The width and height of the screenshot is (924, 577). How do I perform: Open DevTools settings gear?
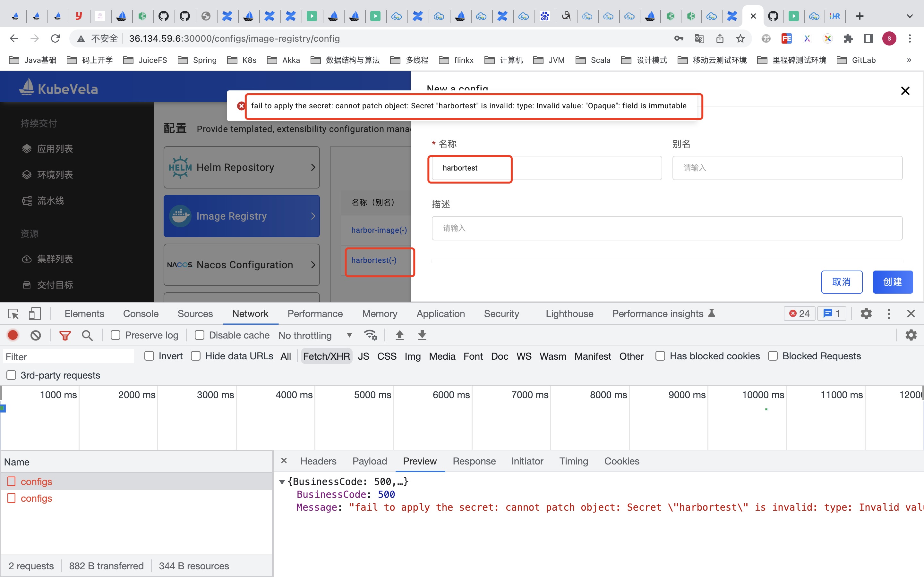[x=866, y=313]
